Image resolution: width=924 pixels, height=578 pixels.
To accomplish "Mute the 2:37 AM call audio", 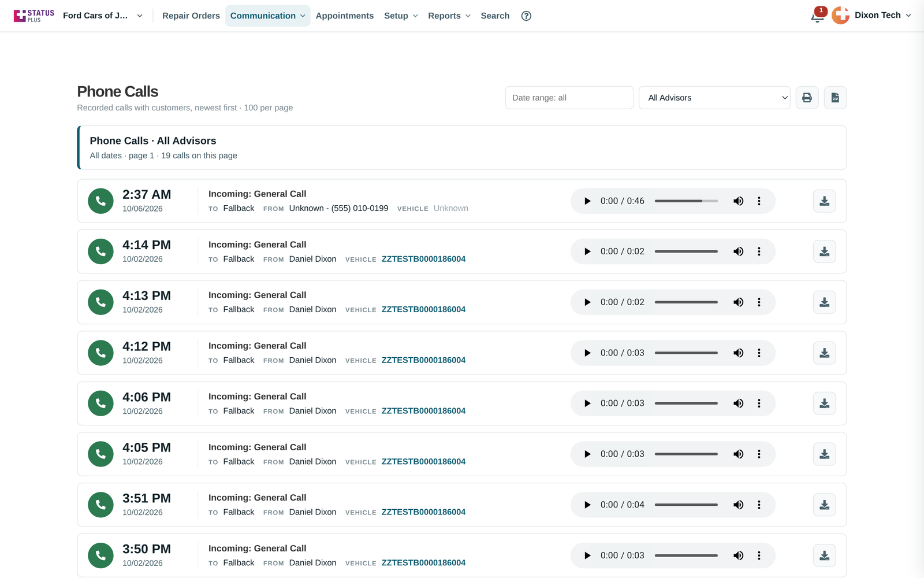I will (x=738, y=201).
